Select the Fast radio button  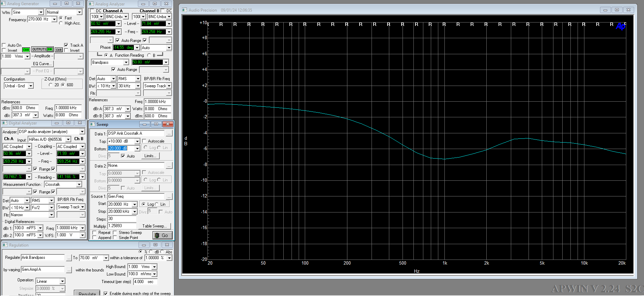tap(61, 18)
